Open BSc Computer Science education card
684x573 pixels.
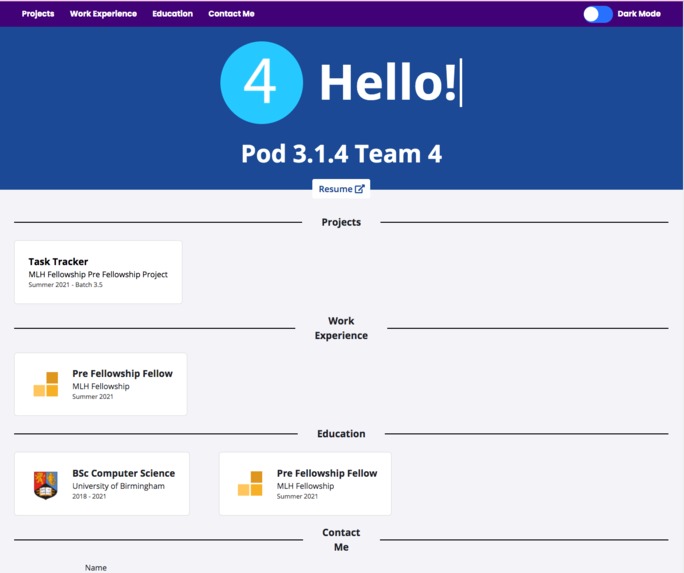tap(102, 484)
